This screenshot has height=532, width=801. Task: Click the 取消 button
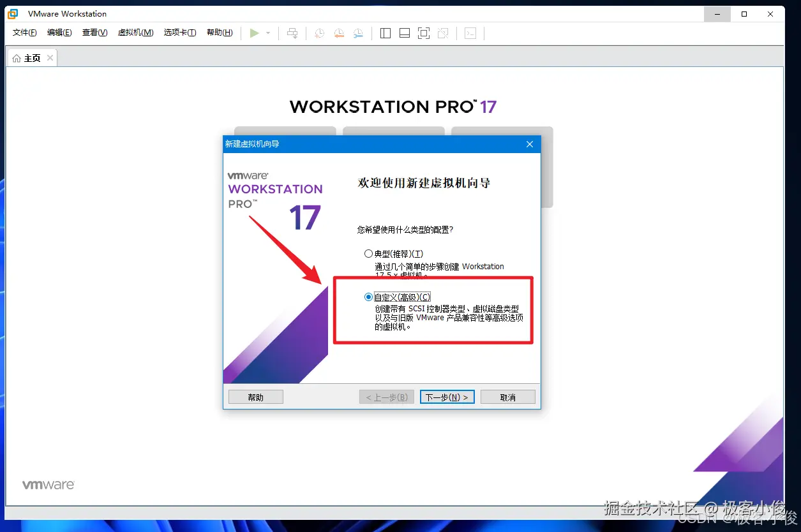[508, 397]
